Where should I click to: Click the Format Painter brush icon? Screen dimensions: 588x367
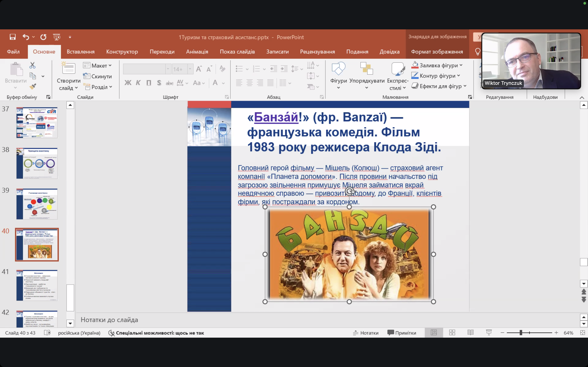[x=33, y=86]
